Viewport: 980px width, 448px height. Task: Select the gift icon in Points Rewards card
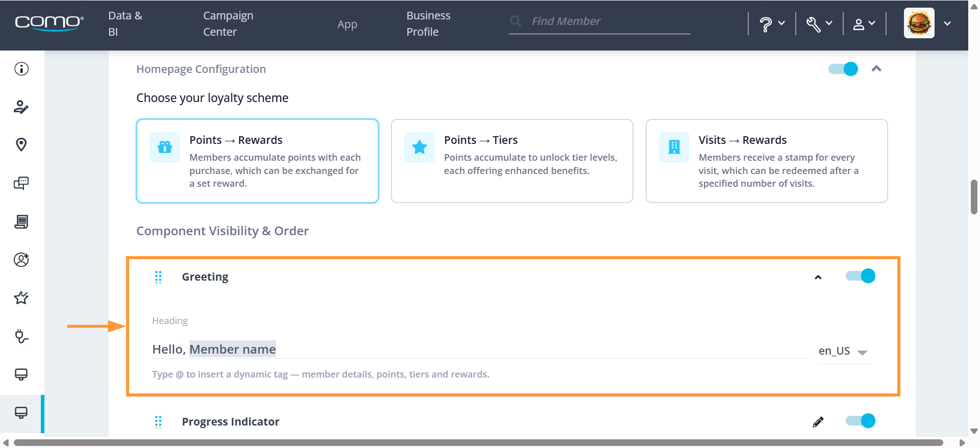point(165,147)
